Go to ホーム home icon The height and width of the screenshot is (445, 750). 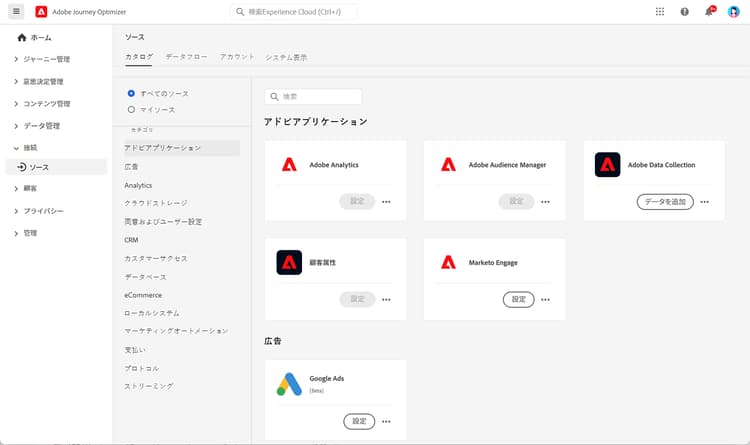[x=22, y=37]
